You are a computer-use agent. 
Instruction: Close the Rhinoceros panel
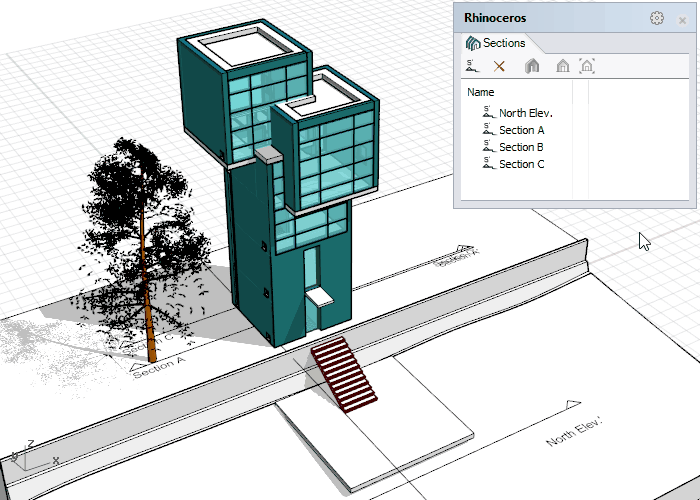[682, 19]
